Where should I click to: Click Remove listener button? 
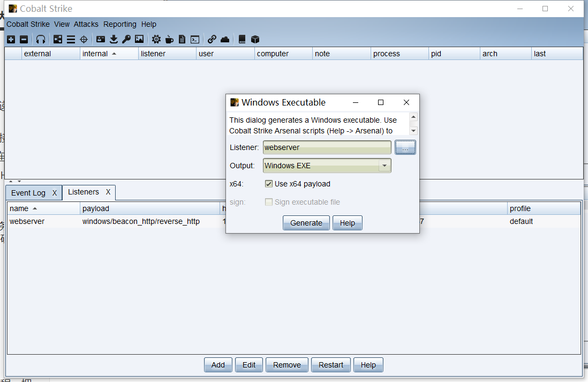tap(287, 365)
